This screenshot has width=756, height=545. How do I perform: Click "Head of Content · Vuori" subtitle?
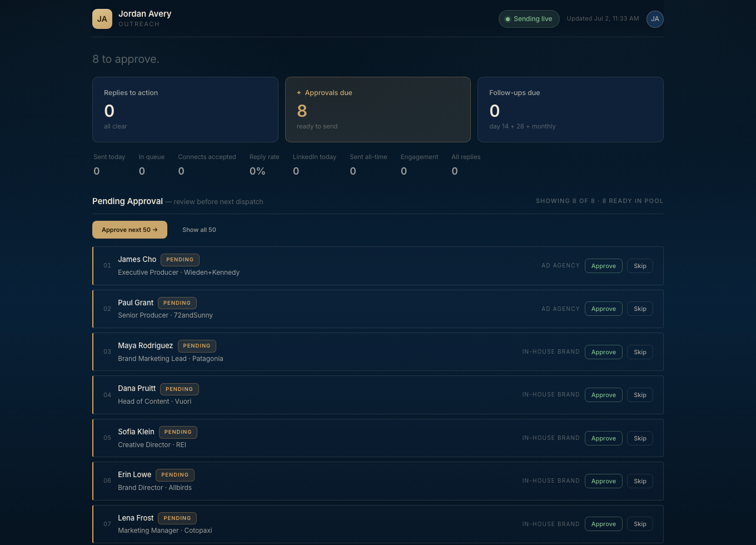(x=155, y=402)
